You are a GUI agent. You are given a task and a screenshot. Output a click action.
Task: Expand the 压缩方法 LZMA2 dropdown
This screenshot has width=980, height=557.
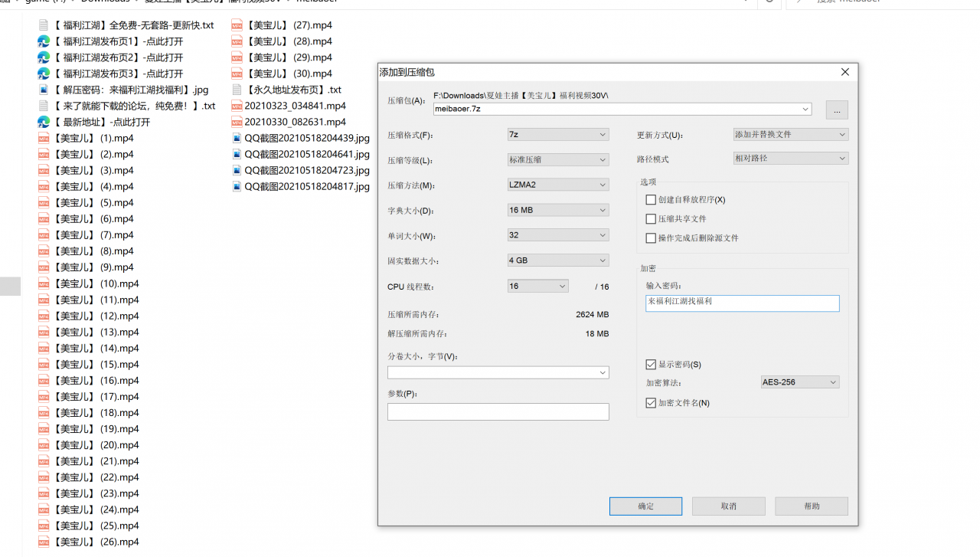558,185
